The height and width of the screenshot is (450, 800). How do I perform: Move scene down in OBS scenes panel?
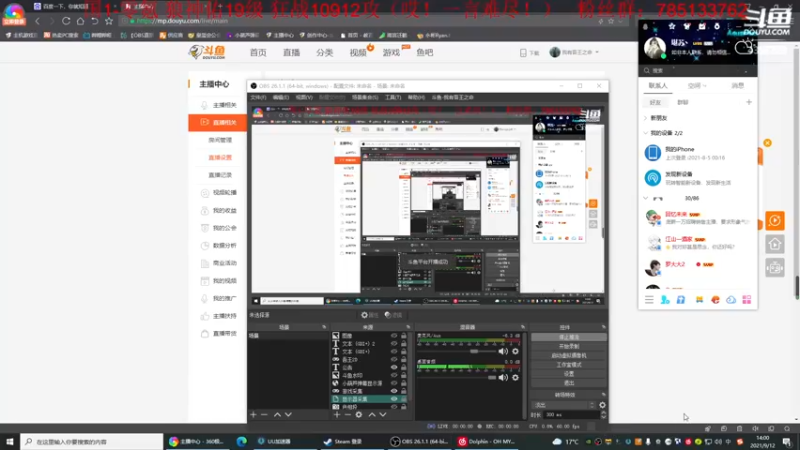click(288, 415)
